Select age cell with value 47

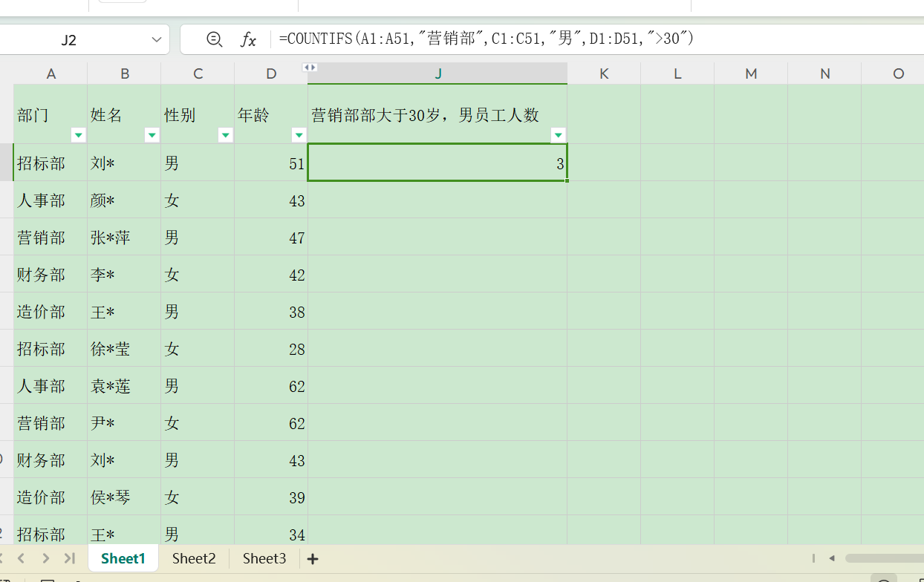[x=271, y=238]
